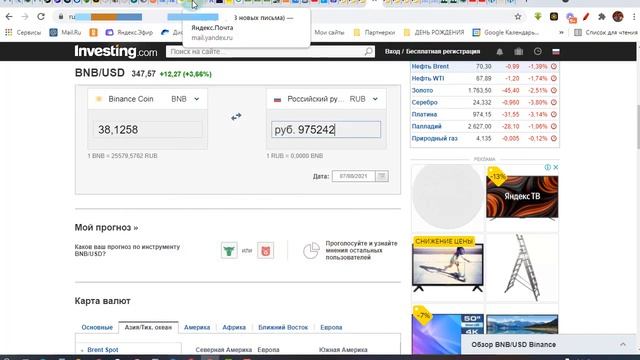Open the Природный газ quote
The image size is (640, 360).
coord(435,138)
